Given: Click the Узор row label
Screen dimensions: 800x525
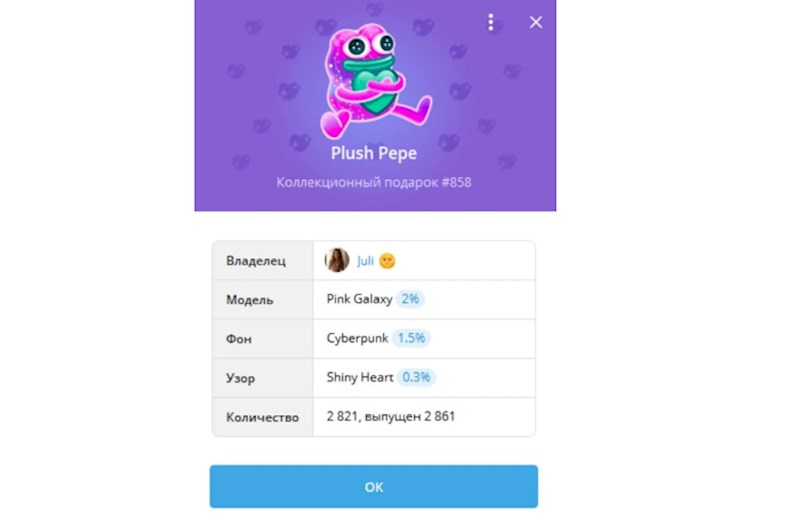Looking at the screenshot, I should point(240,378).
